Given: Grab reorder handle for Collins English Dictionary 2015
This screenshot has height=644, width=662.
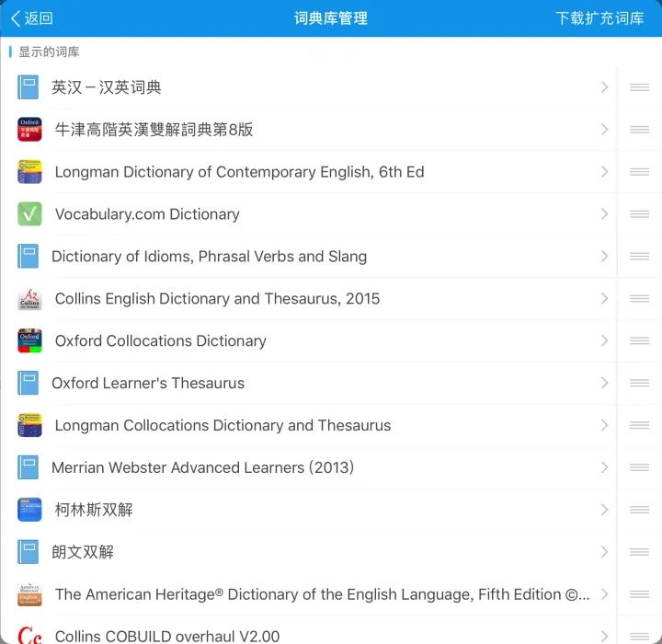Looking at the screenshot, I should 639,298.
